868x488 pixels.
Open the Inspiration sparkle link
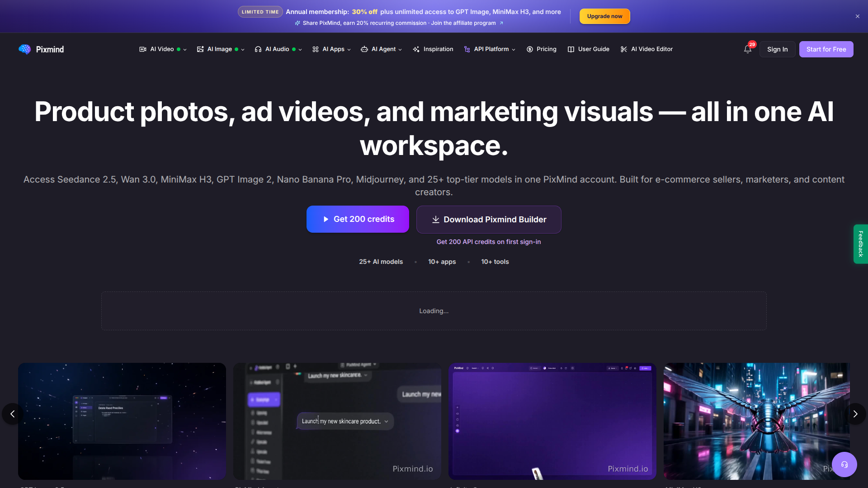point(433,49)
